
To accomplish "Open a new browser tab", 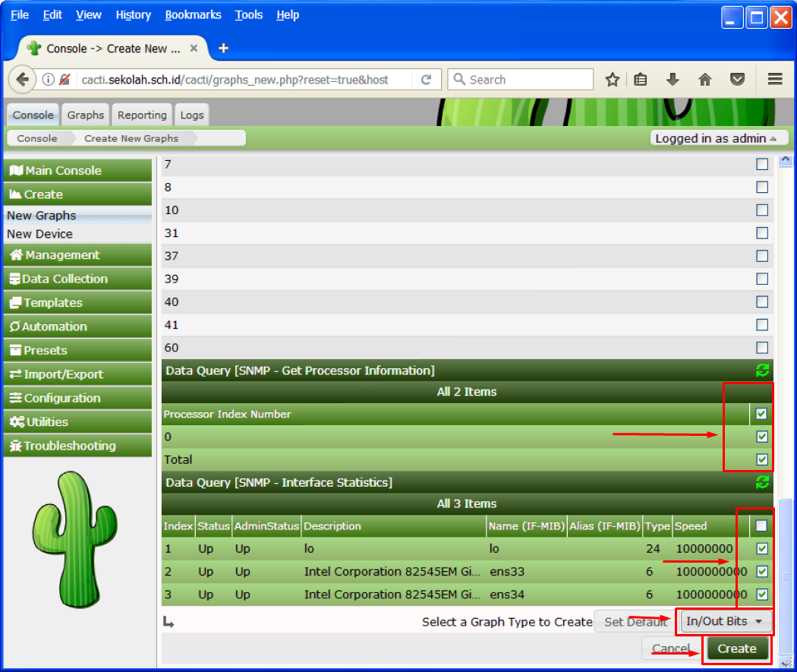I will tap(223, 49).
